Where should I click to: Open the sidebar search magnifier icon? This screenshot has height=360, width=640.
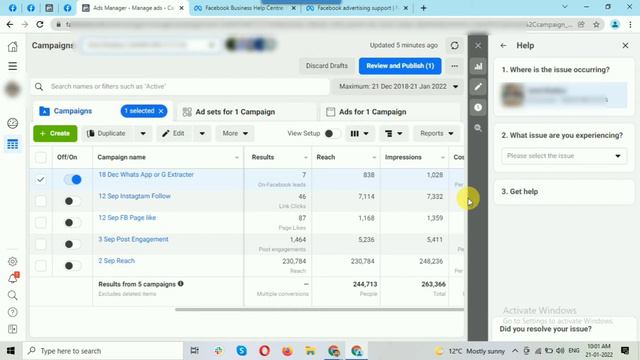tap(13, 295)
